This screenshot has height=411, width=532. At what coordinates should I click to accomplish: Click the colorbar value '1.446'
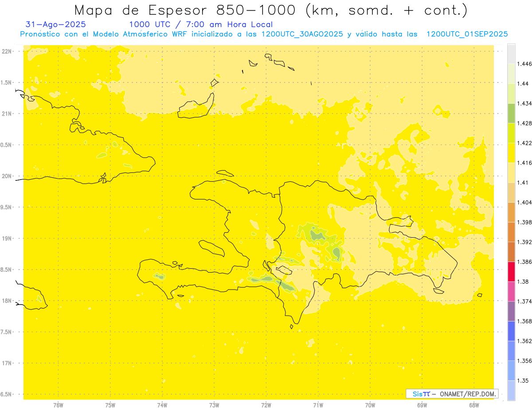tap(524, 64)
